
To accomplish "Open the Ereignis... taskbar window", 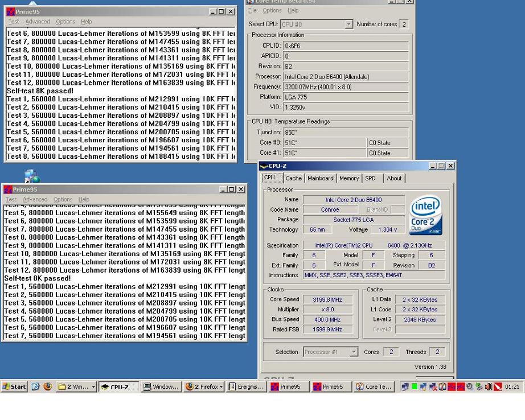I will [x=247, y=387].
